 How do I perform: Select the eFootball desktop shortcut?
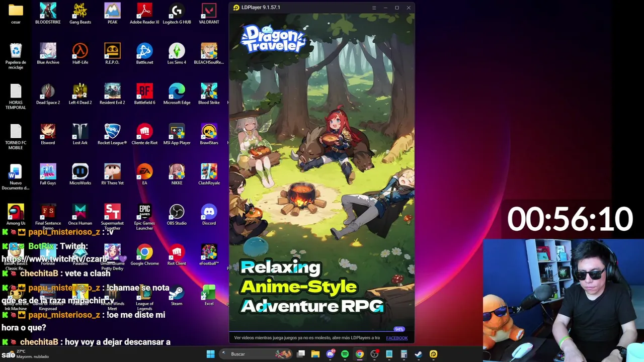tap(209, 255)
